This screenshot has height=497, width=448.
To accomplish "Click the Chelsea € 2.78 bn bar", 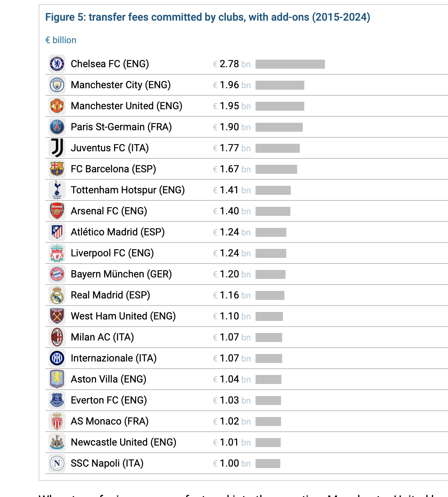I will [290, 64].
